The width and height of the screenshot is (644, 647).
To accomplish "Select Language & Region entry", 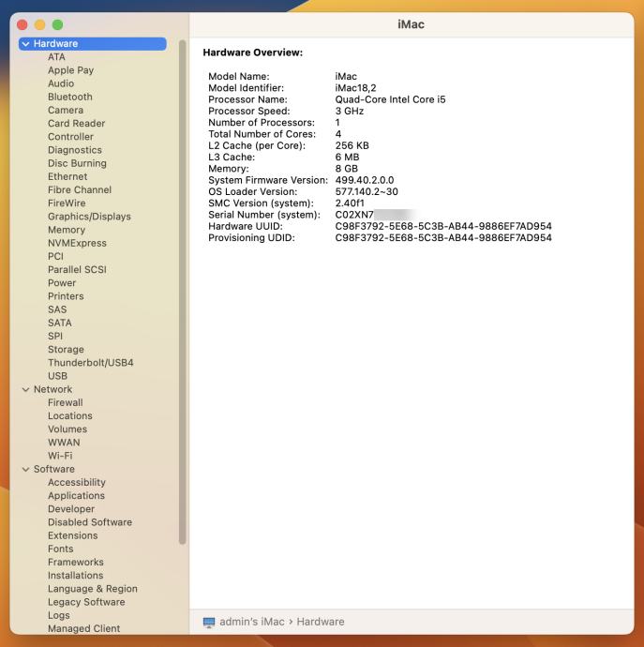I will [93, 589].
